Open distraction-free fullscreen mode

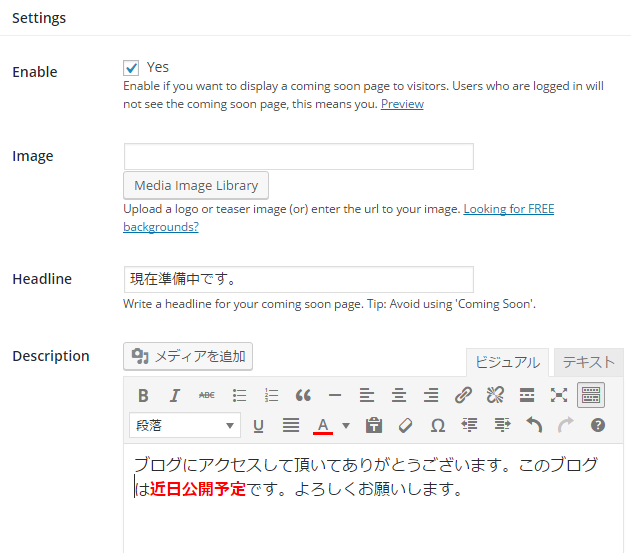pyautogui.click(x=559, y=395)
